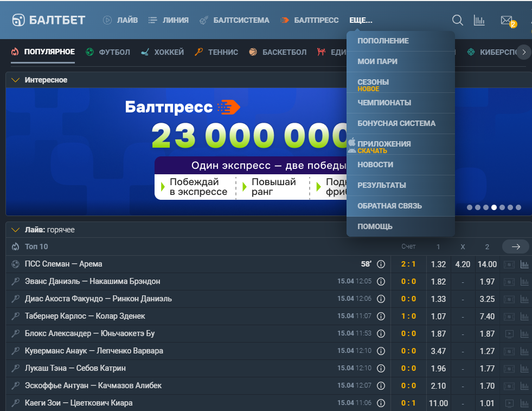Open statistics icon for Эскоффье Антуан row
The height and width of the screenshot is (411, 532).
pos(524,385)
